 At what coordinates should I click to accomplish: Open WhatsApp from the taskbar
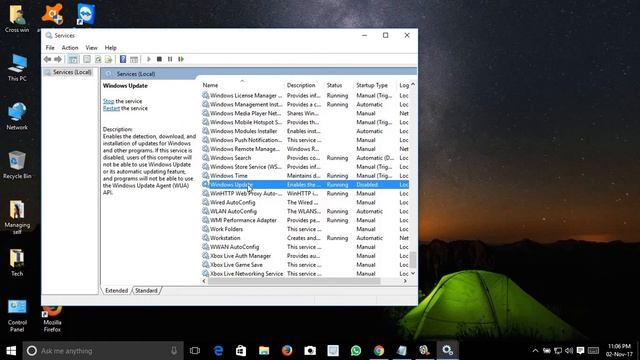(356, 351)
